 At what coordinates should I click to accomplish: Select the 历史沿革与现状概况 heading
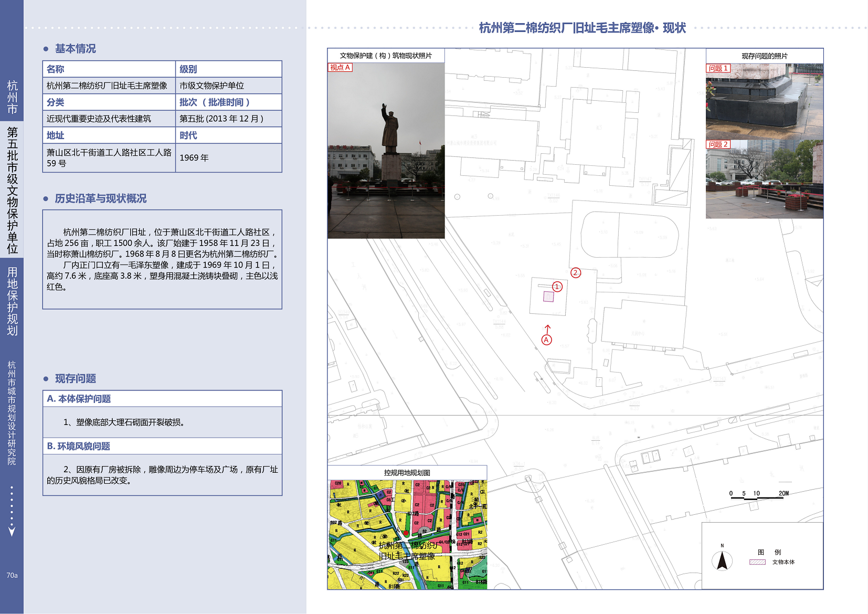tap(100, 198)
